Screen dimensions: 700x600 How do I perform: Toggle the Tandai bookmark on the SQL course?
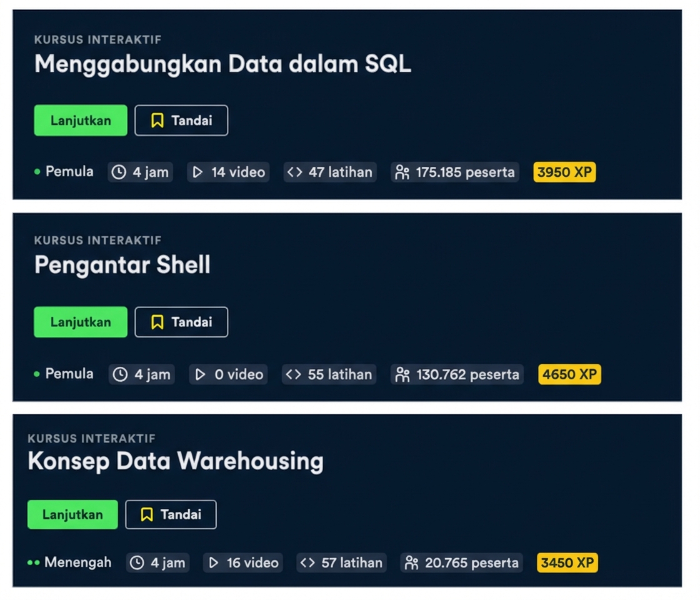point(181,120)
